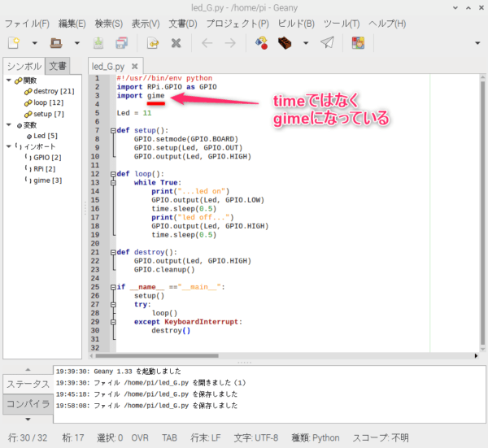This screenshot has height=448, width=488.
Task: Collapse fold marker at def setup()
Action: (113, 131)
